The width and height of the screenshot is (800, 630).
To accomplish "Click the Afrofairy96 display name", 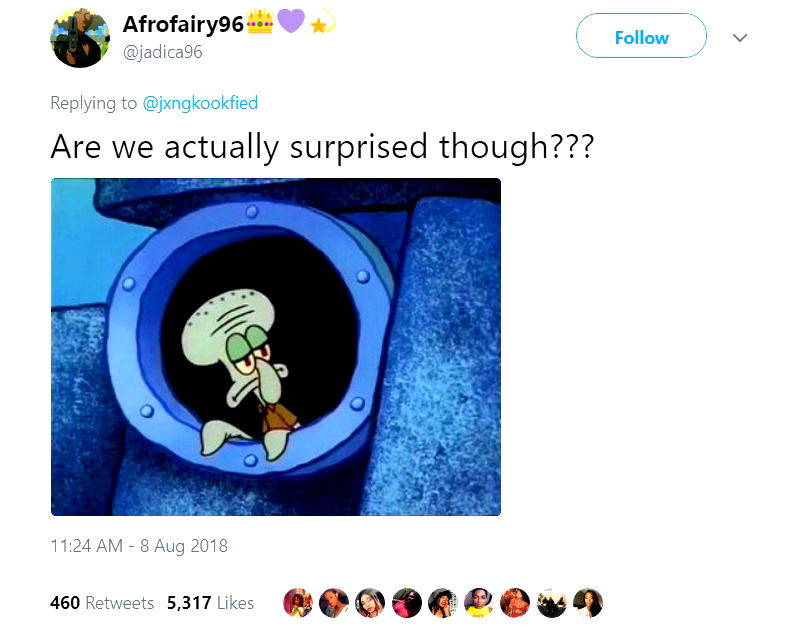I will [x=183, y=24].
